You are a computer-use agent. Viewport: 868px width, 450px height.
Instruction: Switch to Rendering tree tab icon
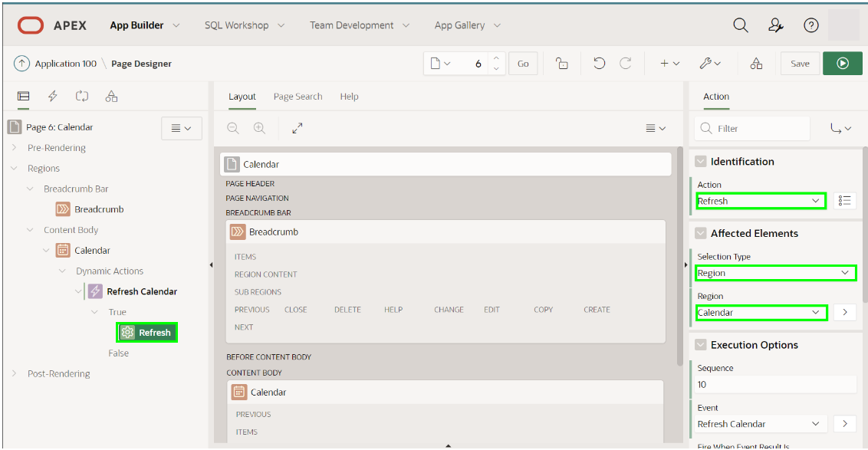[23, 97]
